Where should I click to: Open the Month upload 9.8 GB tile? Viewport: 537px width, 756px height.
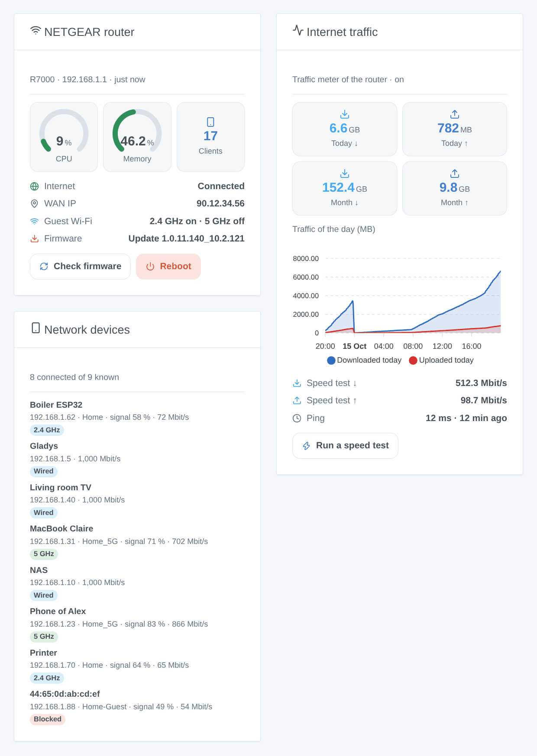coord(455,188)
